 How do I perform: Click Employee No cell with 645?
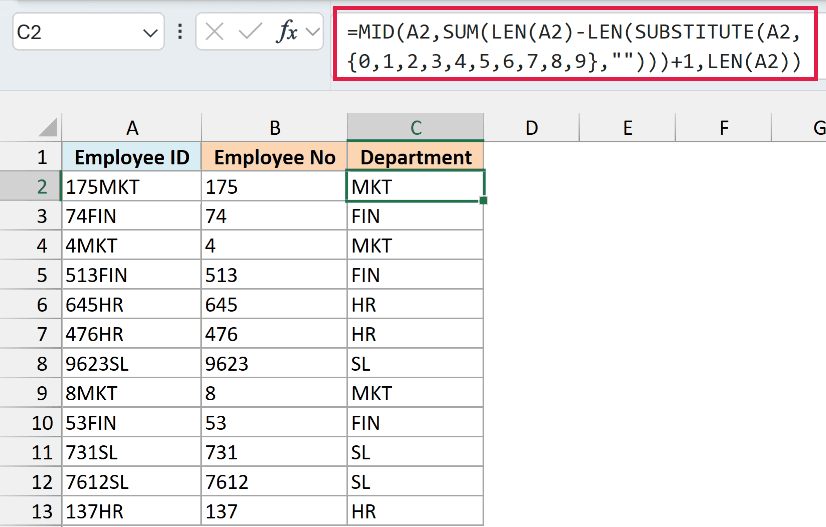click(274, 305)
